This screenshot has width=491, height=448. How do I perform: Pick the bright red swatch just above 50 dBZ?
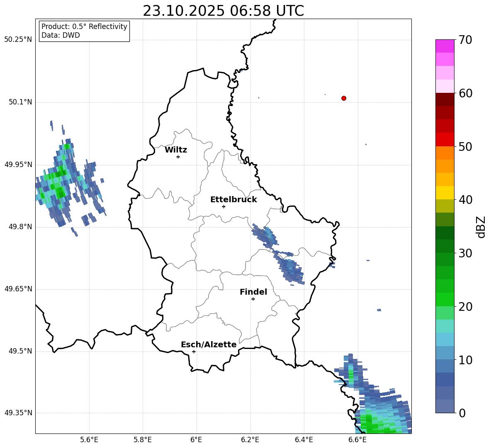tap(445, 140)
